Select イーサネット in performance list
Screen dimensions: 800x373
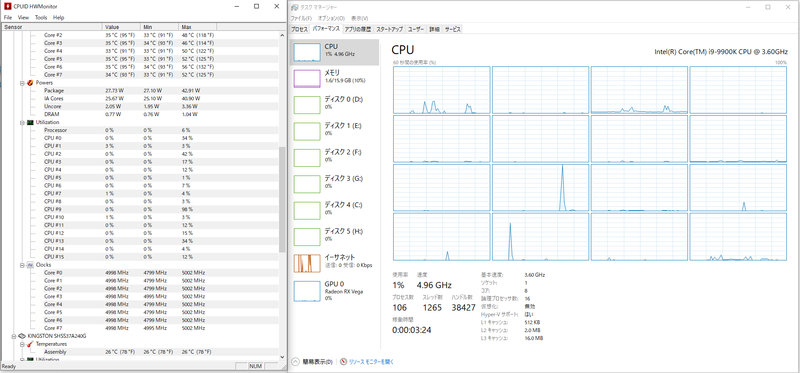335,263
